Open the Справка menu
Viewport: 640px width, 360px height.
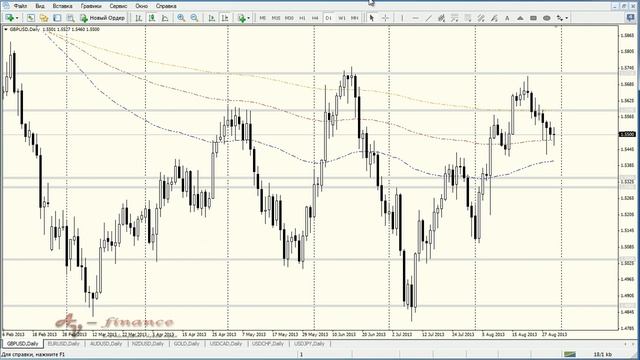click(x=166, y=6)
